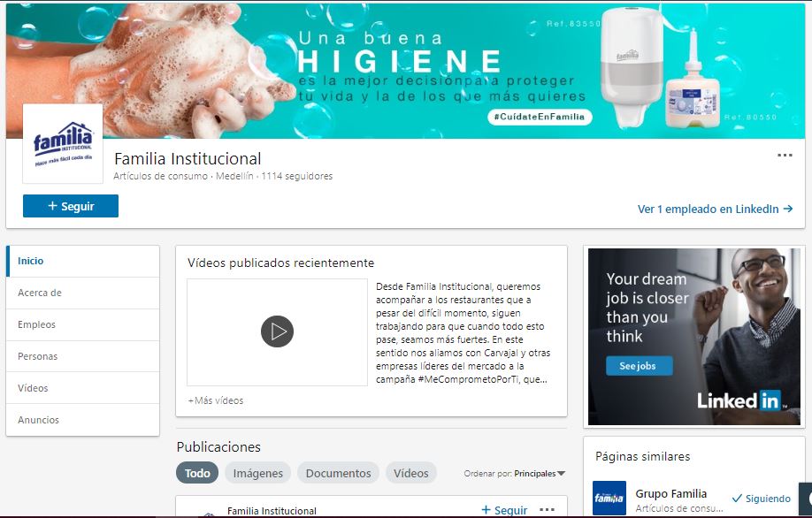This screenshot has height=518, width=812.
Task: Click the See jobs button in the ad
Action: [639, 366]
